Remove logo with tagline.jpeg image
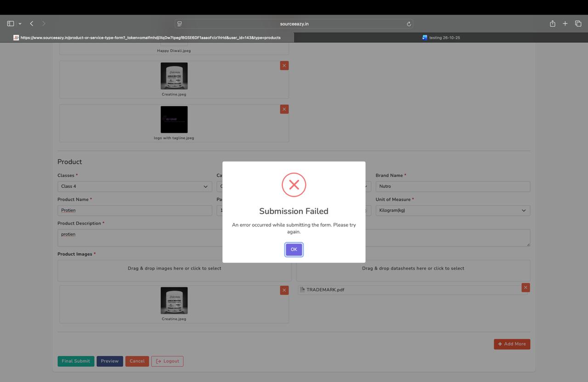The height and width of the screenshot is (382, 588). pyautogui.click(x=284, y=109)
